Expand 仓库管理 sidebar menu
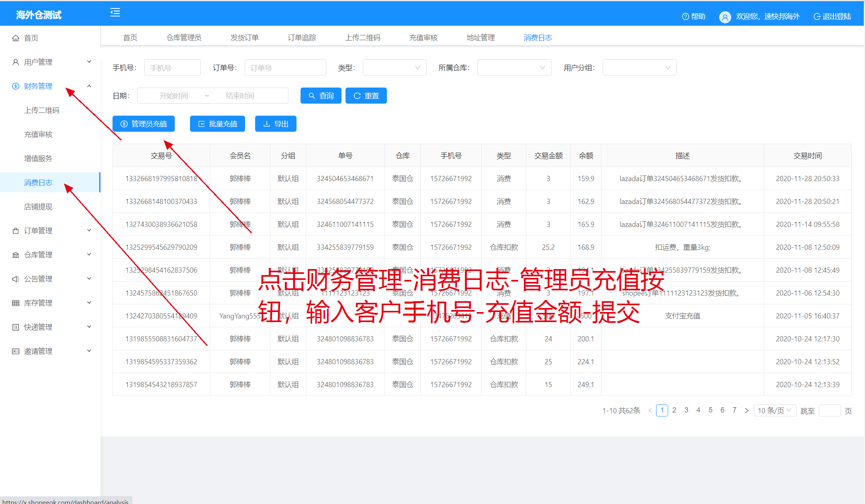Image resolution: width=865 pixels, height=504 pixels. click(x=89, y=254)
